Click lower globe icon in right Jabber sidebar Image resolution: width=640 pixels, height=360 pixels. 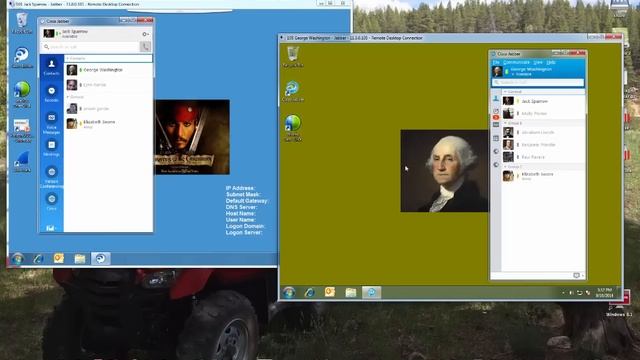496,164
